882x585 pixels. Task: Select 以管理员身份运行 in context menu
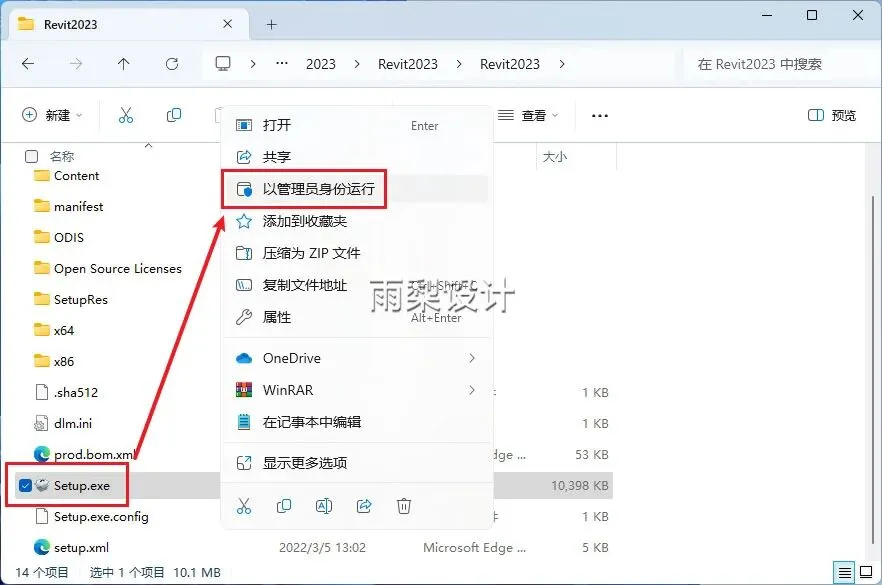pos(356,189)
